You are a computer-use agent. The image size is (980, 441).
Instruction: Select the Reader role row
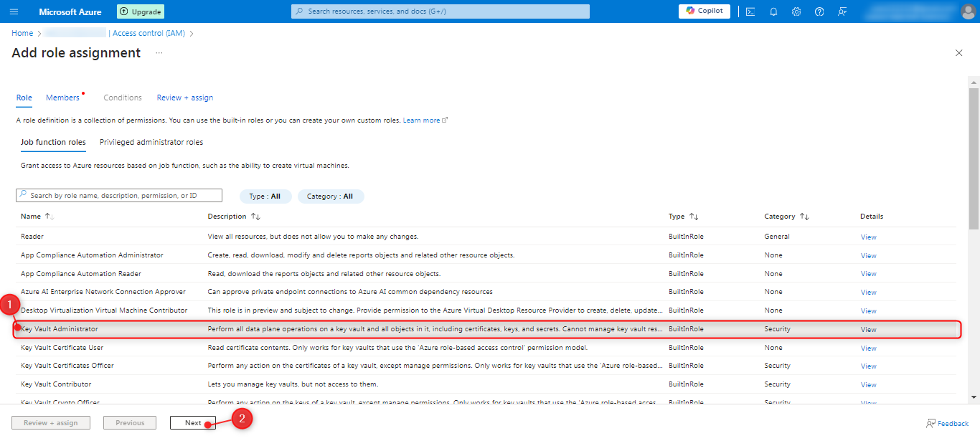486,237
